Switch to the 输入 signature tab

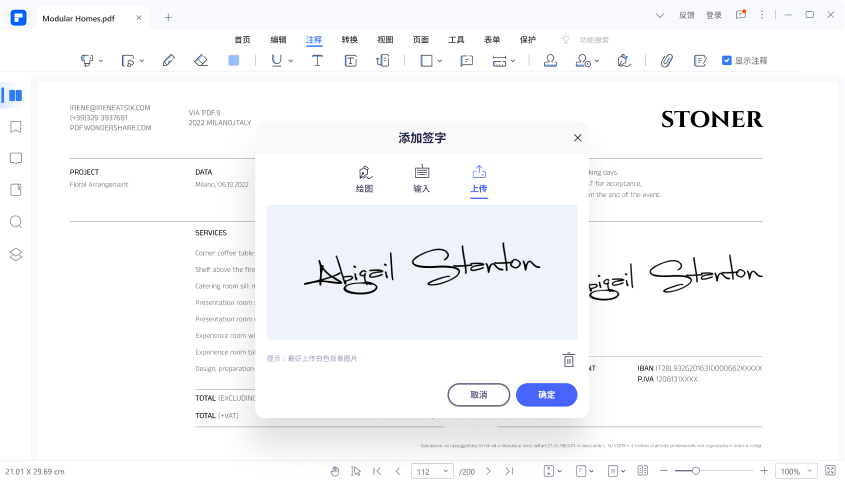(421, 179)
